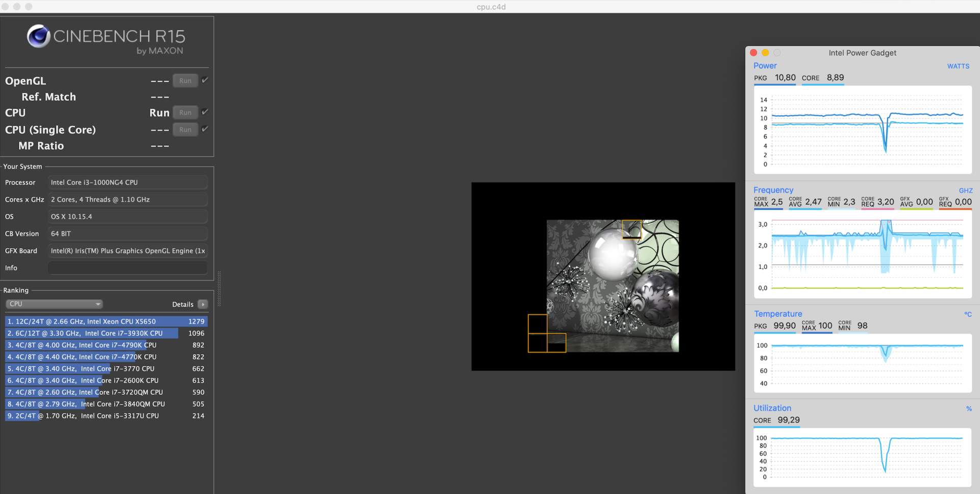980x494 pixels.
Task: Select ranking row Intel Xeon CPU X5650
Action: (106, 321)
